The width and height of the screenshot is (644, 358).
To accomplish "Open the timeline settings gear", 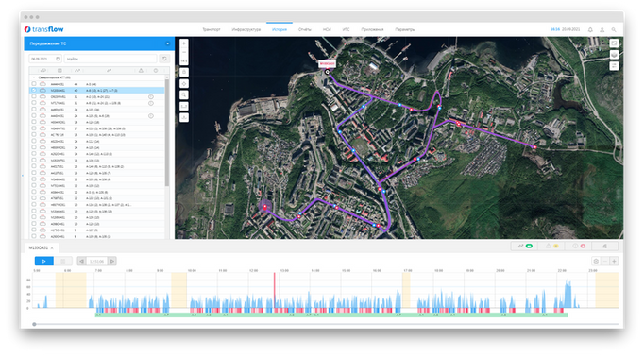I will click(596, 261).
